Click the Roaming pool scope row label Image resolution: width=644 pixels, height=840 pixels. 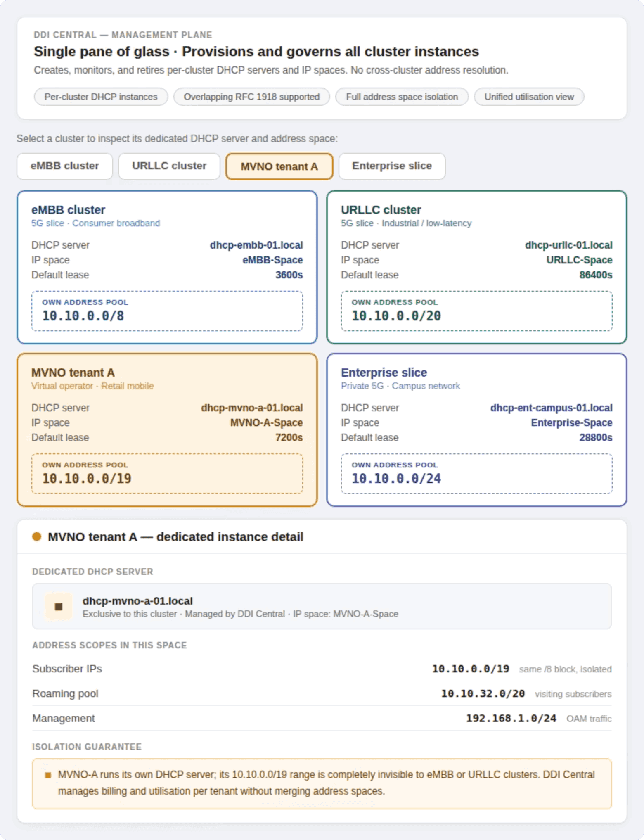pos(65,694)
